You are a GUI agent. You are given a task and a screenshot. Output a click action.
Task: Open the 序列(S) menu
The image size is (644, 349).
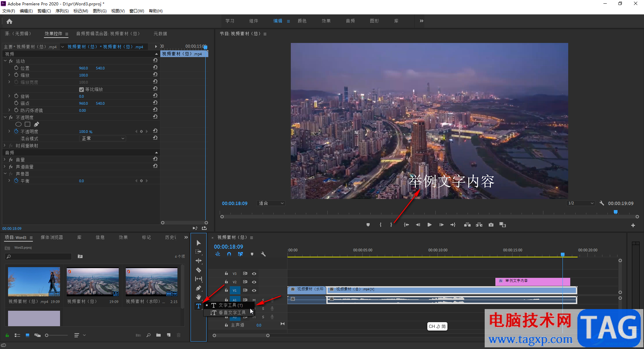62,11
